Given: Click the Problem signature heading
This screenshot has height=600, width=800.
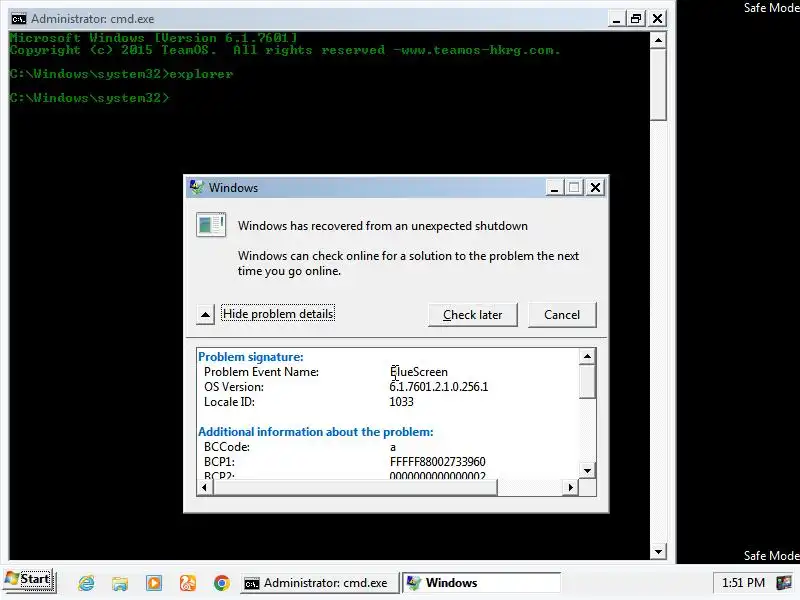Looking at the screenshot, I should coord(251,357).
